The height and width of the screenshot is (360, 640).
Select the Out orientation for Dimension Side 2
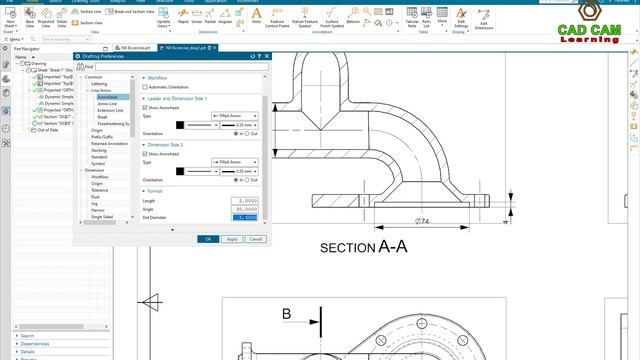[x=247, y=180]
